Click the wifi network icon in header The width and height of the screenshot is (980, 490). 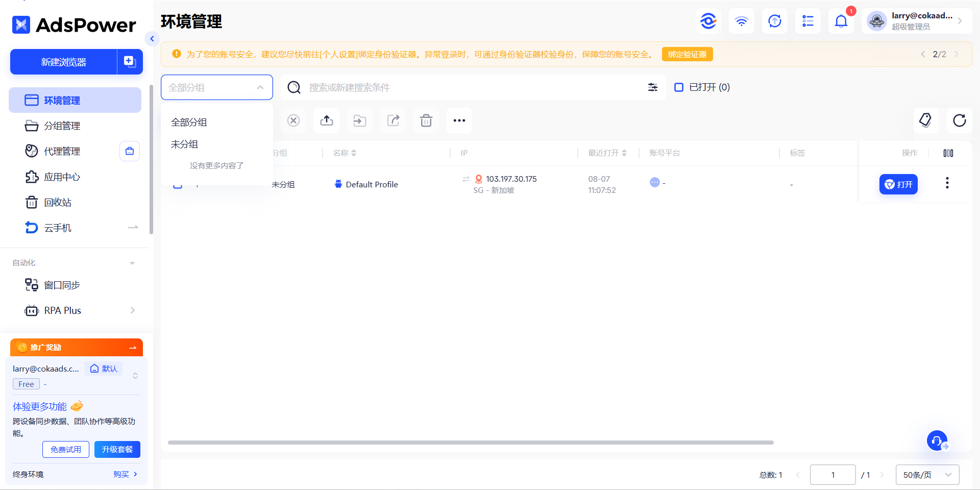tap(742, 21)
